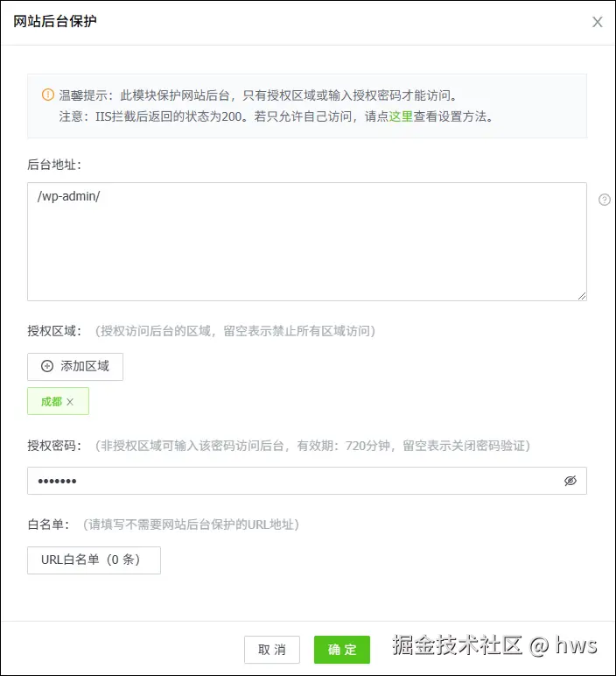
Task: Click the 网站后台保护 dialog title
Action: point(55,21)
